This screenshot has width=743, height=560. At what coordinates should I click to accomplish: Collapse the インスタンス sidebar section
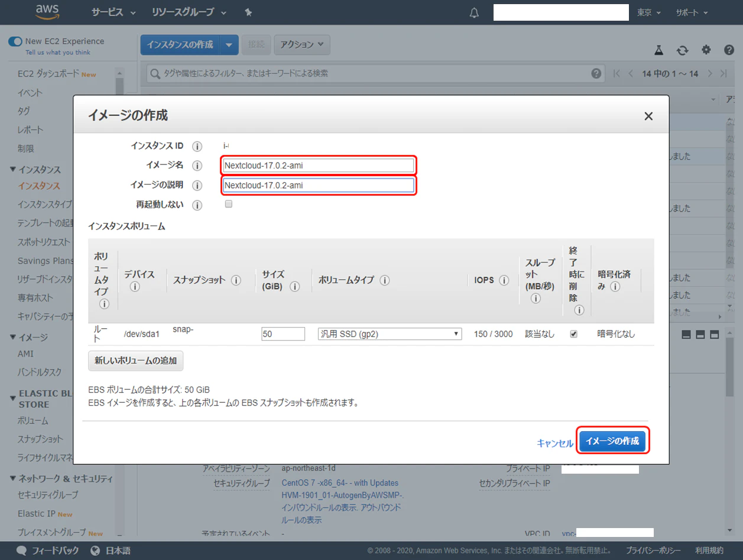point(13,170)
